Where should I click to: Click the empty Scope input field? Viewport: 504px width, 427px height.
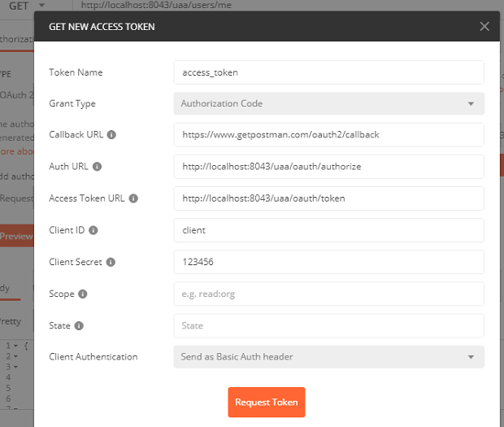[328, 294]
